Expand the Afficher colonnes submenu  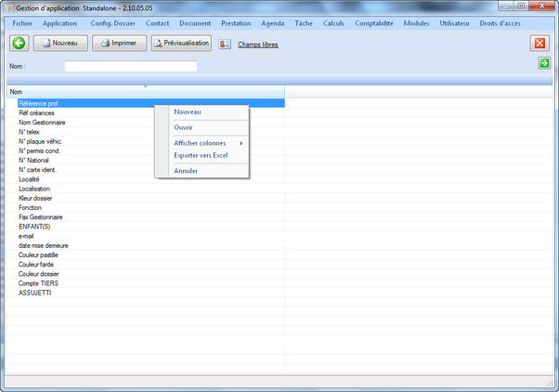click(x=202, y=143)
